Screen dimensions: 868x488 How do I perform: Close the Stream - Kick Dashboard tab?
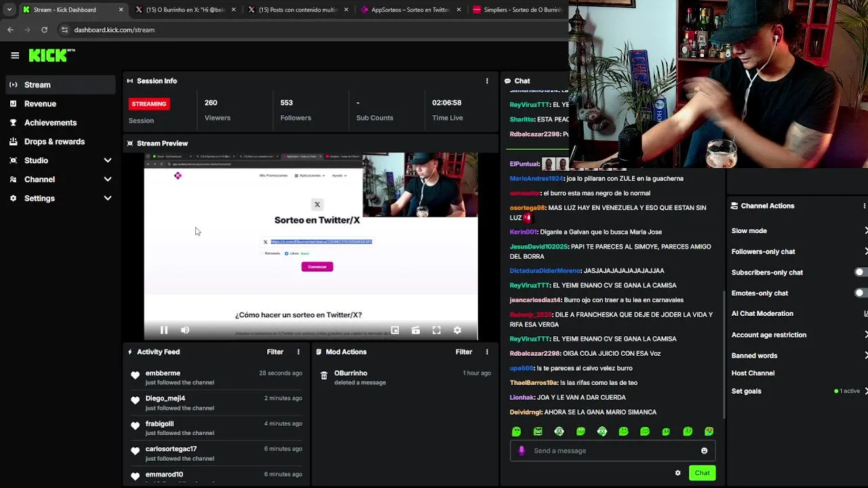click(121, 9)
